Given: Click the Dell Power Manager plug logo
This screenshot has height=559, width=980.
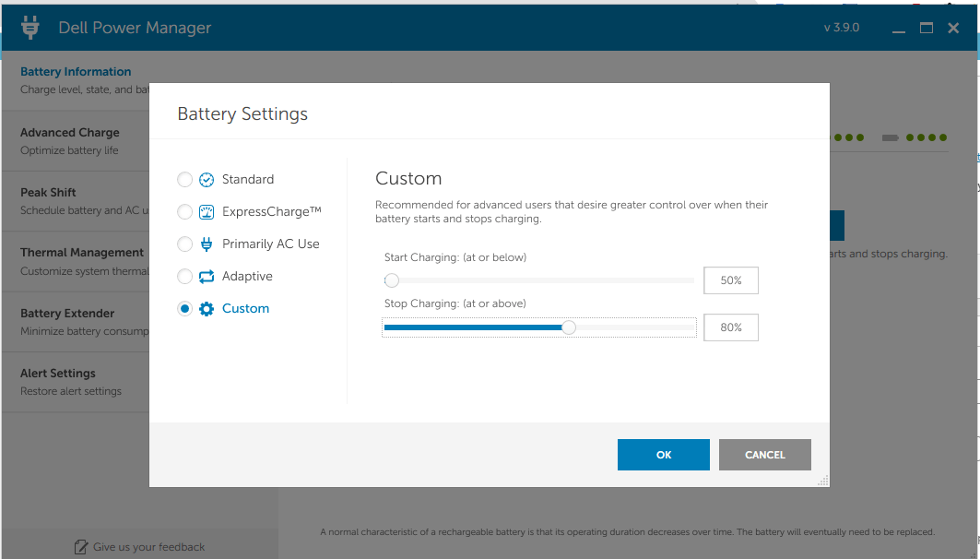Looking at the screenshot, I should 30,27.
